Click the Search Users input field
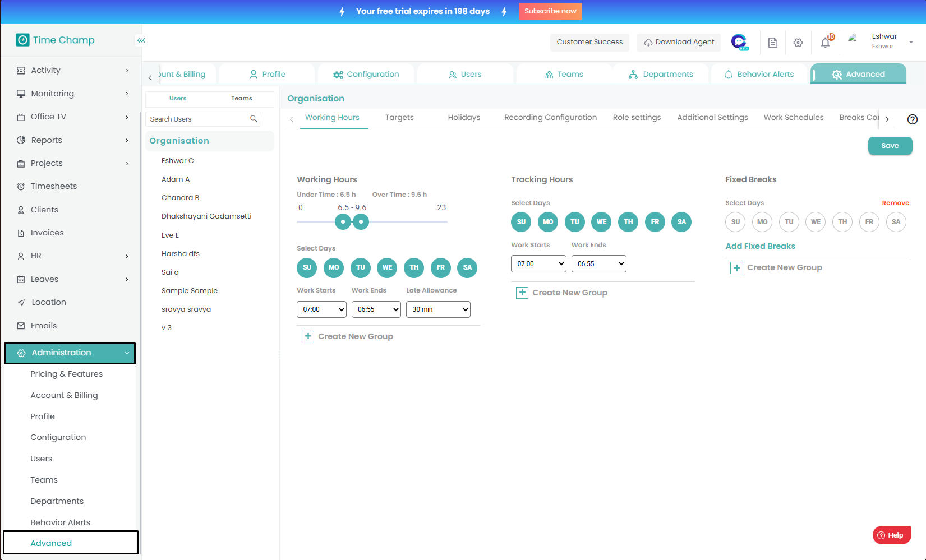 coord(197,119)
